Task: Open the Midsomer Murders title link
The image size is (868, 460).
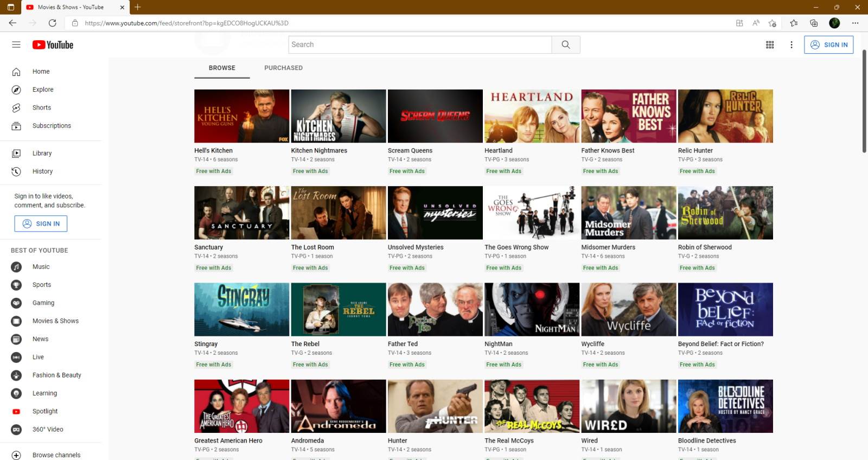Action: coord(608,247)
